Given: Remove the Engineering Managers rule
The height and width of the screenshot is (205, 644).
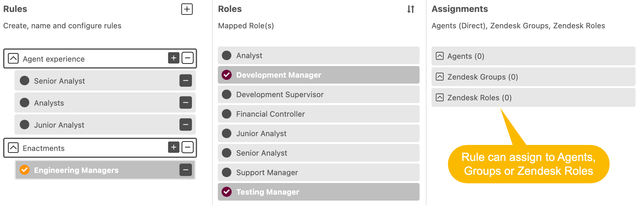Looking at the screenshot, I should click(x=186, y=170).
